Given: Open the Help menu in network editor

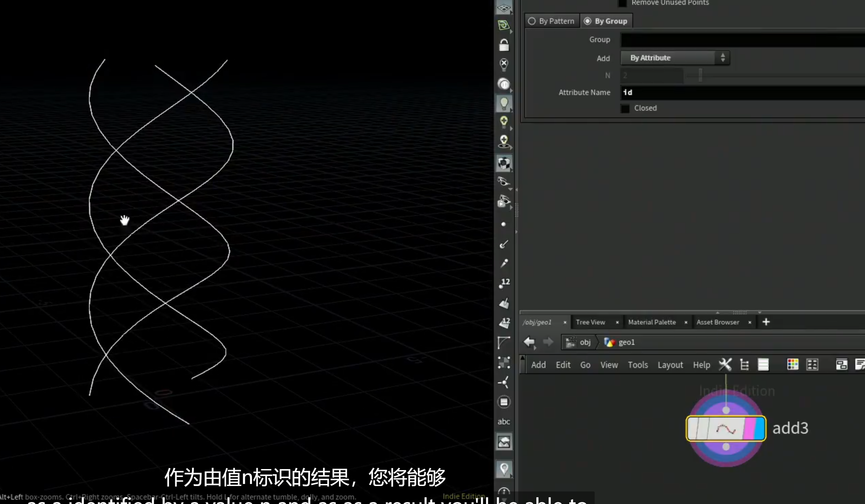Looking at the screenshot, I should [x=701, y=365].
